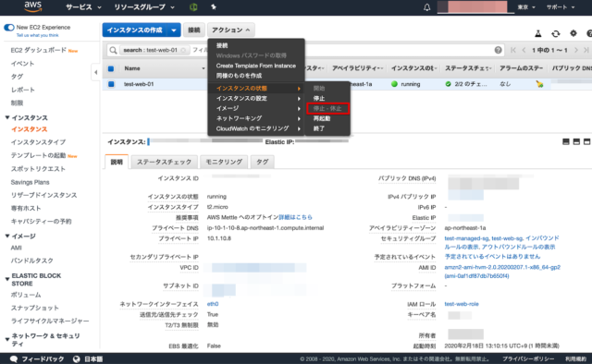
Task: Toggle checkbox for test-web-01 row
Action: click(111, 84)
